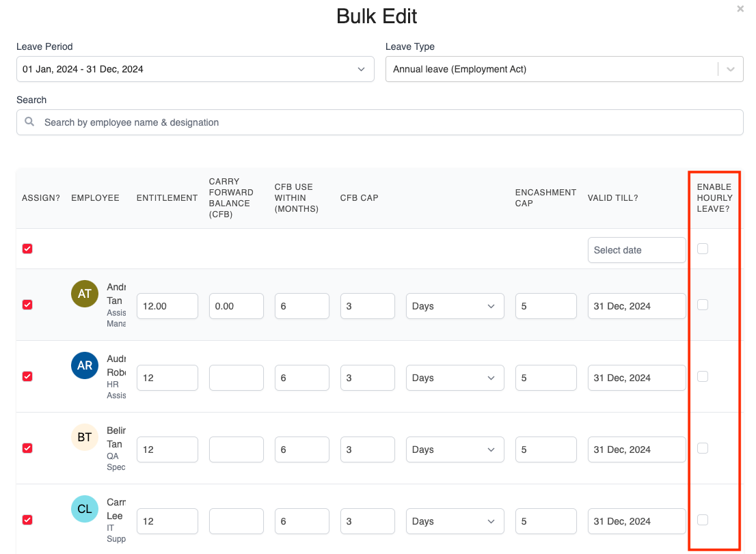Image resolution: width=756 pixels, height=554 pixels.
Task: Open CFB cap Days dropdown for CL
Action: [x=455, y=521]
